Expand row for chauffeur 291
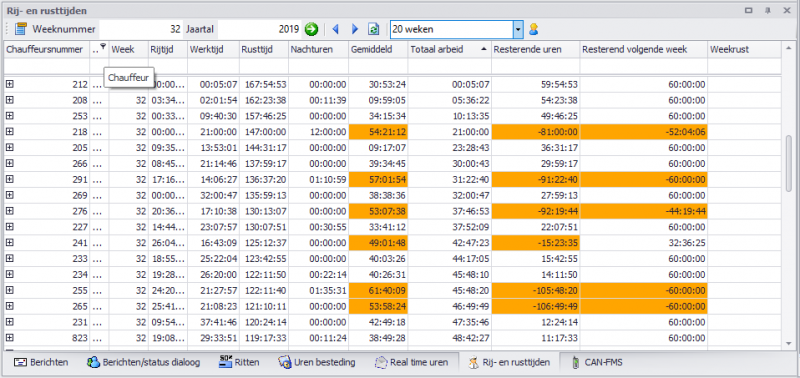Screen dimensions: 800x378 [9, 179]
